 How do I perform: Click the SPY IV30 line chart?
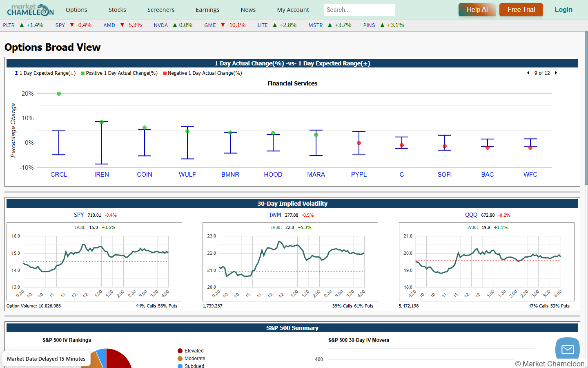[94, 262]
